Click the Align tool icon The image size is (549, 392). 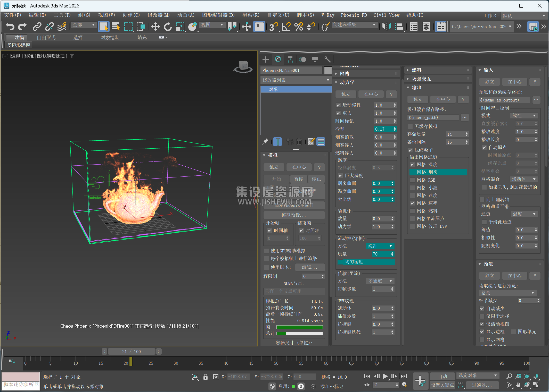pyautogui.click(x=399, y=27)
